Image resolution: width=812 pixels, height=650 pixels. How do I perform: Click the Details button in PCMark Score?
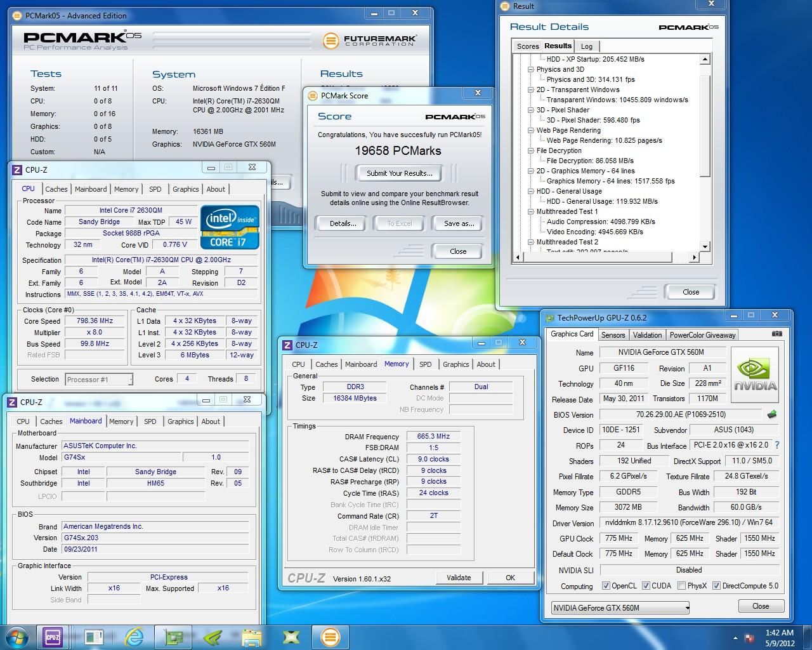pos(343,223)
